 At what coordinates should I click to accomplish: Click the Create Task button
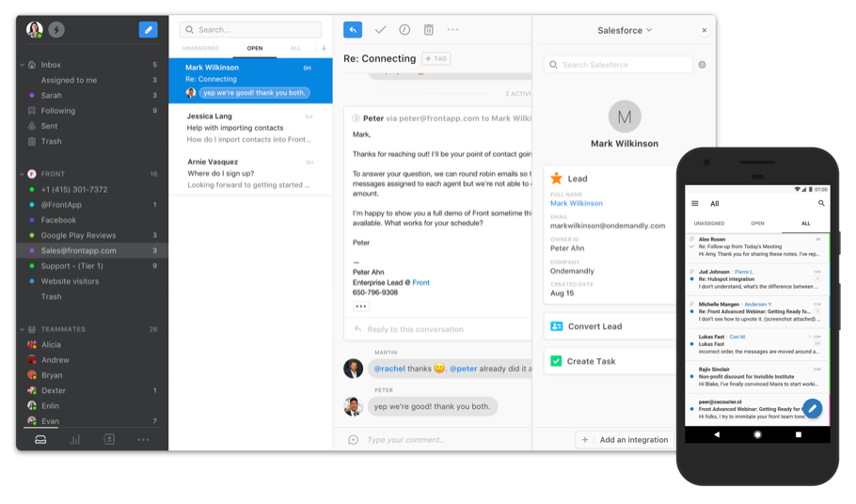click(x=610, y=361)
